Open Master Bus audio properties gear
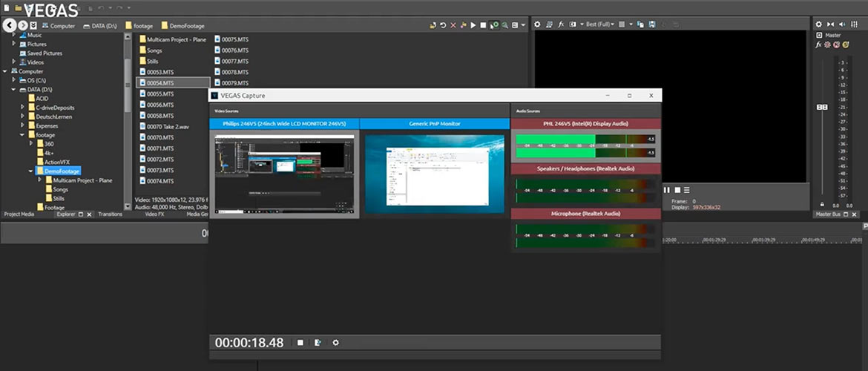The image size is (868, 371). point(818,24)
